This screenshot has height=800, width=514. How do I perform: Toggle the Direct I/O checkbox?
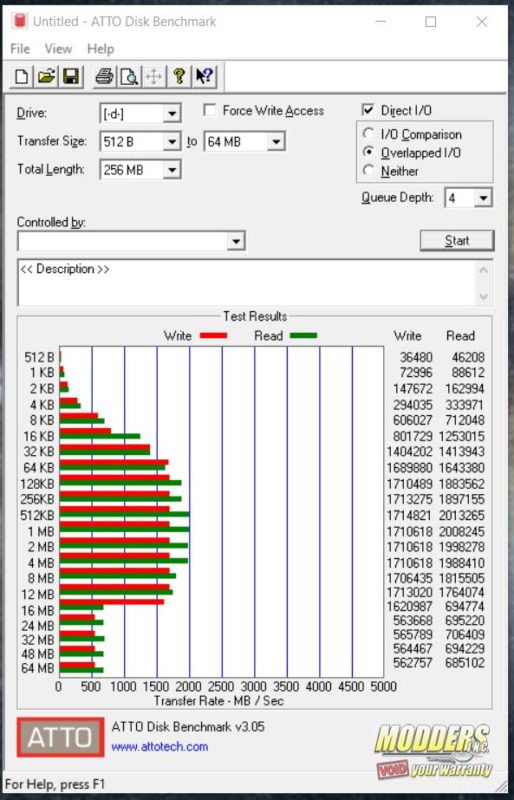coord(368,110)
